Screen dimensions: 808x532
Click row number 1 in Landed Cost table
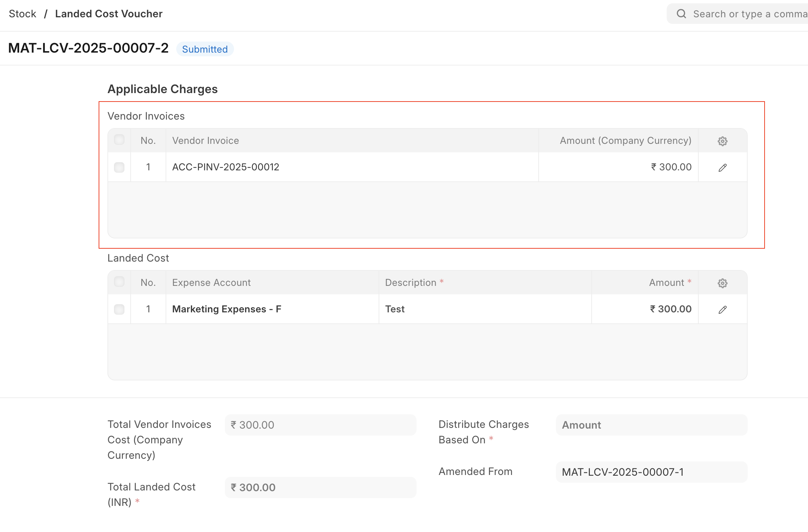click(148, 309)
